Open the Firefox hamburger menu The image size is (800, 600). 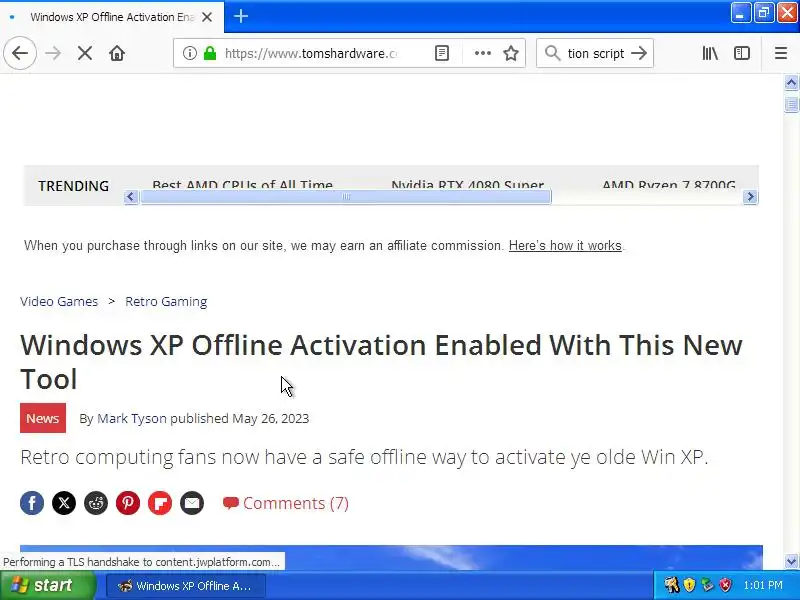click(781, 53)
